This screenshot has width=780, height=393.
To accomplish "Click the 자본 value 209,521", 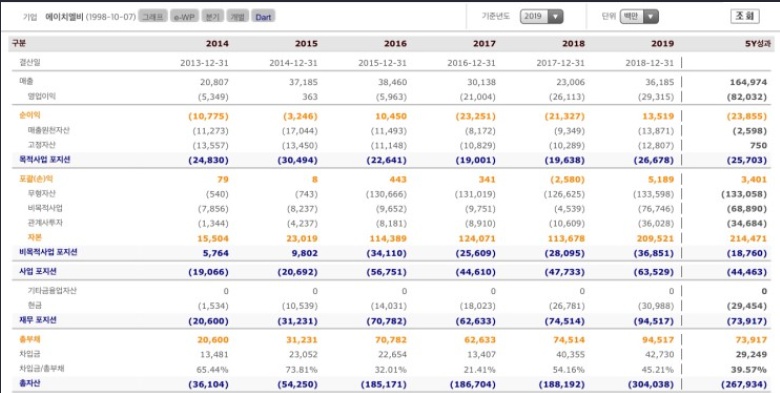I will pos(655,238).
